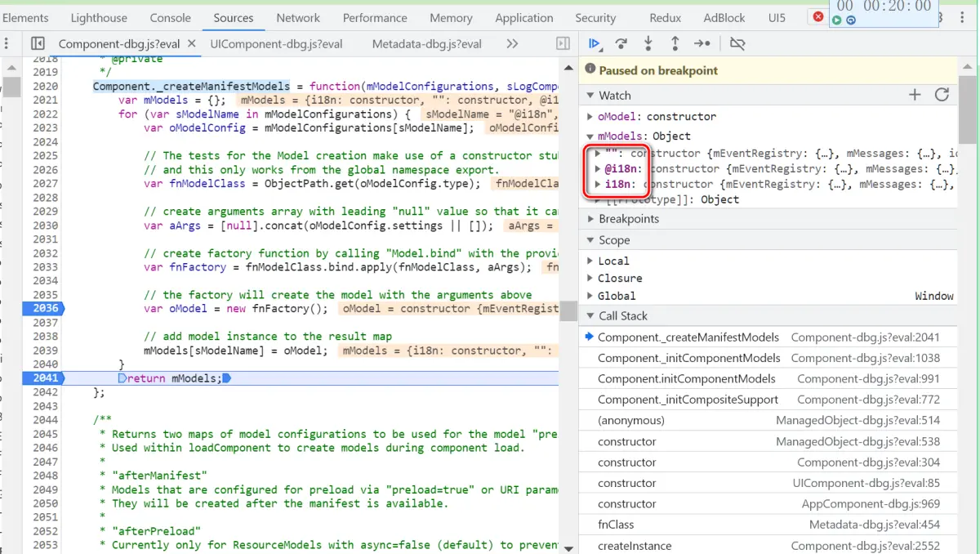Switch to Lighthouse tab
The height and width of the screenshot is (554, 980).
point(99,18)
